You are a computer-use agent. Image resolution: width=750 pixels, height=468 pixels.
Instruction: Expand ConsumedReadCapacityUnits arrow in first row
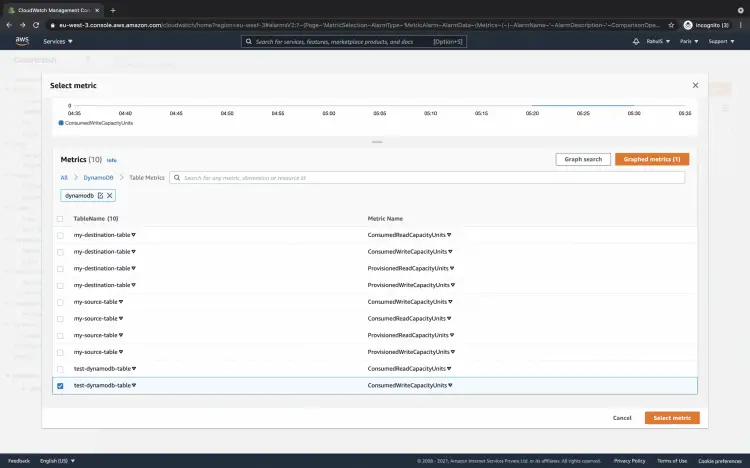click(x=449, y=235)
